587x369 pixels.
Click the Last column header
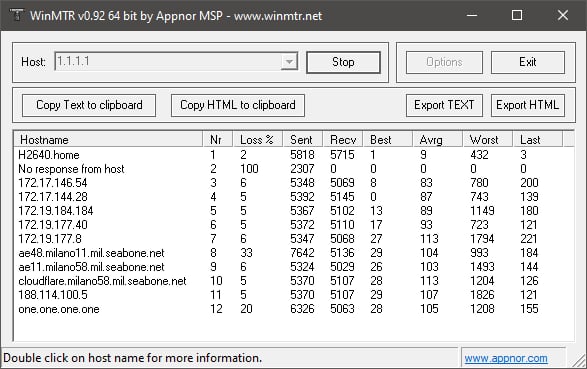point(537,140)
